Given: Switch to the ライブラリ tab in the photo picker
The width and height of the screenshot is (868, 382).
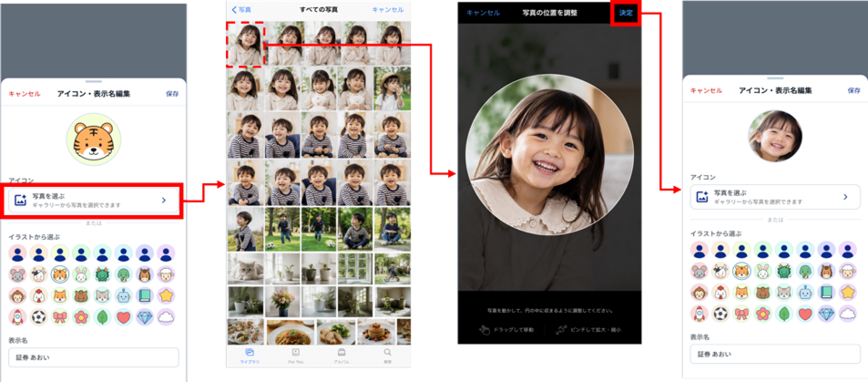Looking at the screenshot, I should coord(250,356).
